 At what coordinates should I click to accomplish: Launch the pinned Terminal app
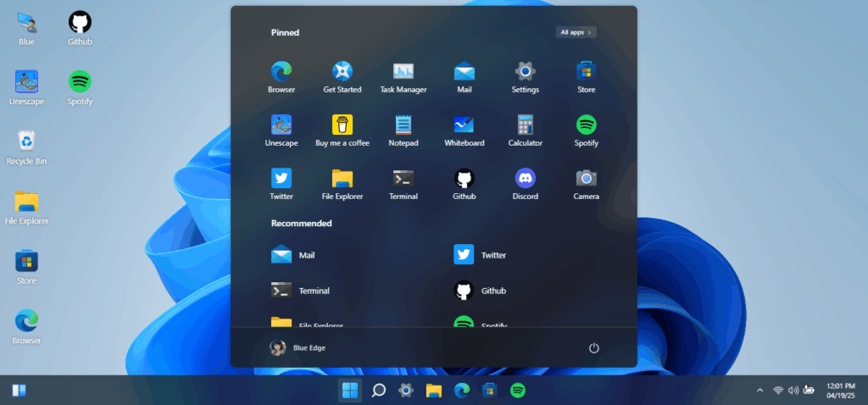pos(403,184)
